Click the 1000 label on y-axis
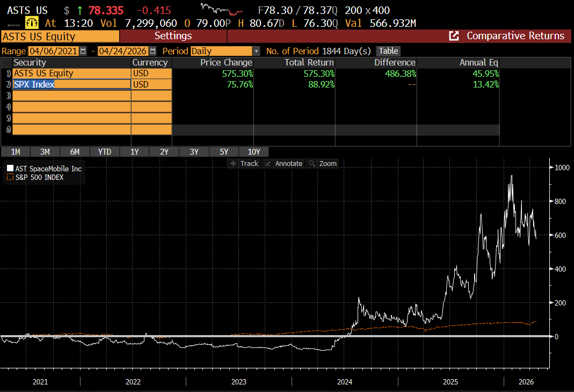 pyautogui.click(x=562, y=168)
